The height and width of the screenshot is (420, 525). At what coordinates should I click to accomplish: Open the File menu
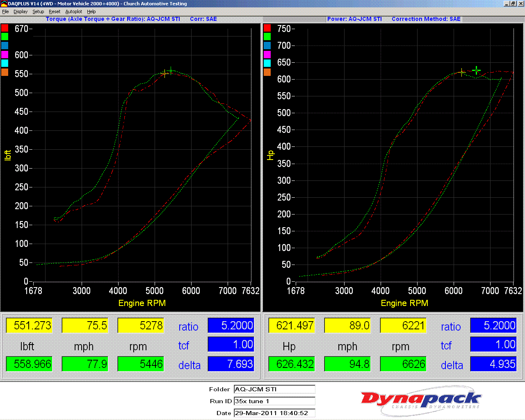coord(5,11)
